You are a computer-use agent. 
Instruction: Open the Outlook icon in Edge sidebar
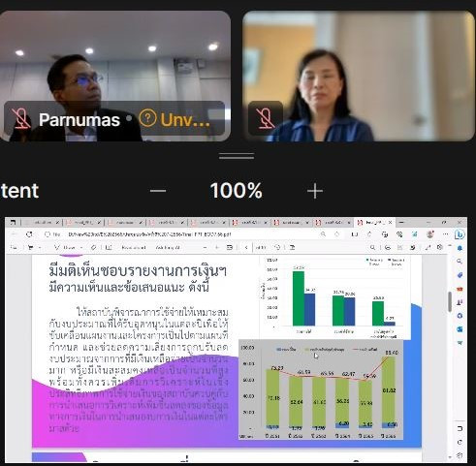460,329
